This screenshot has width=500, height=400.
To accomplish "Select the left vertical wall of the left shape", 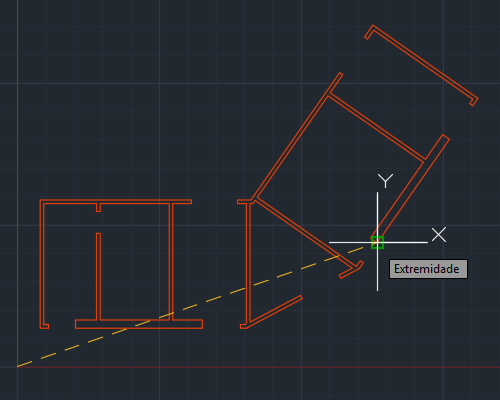I will [42, 264].
